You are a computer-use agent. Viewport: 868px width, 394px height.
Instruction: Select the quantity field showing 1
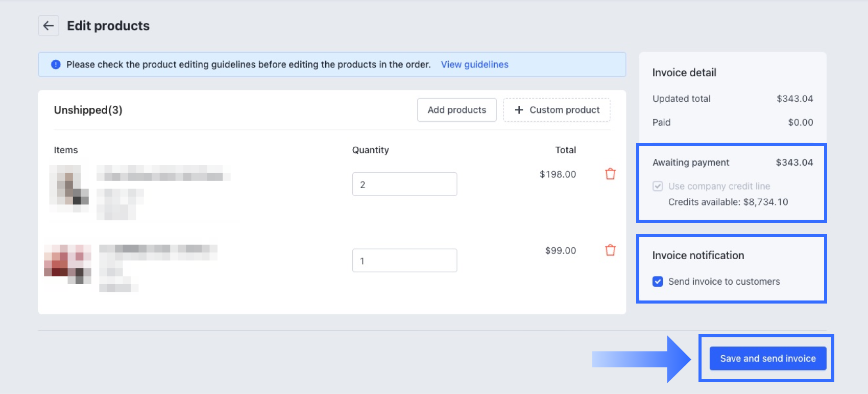click(404, 261)
